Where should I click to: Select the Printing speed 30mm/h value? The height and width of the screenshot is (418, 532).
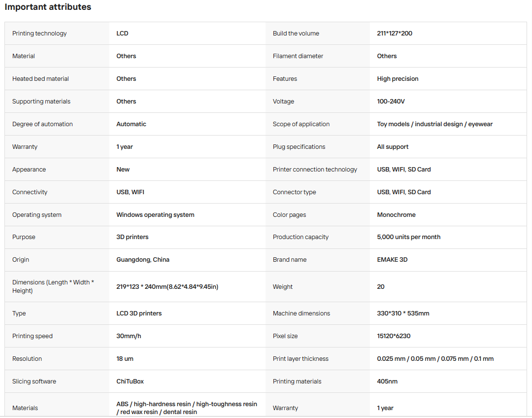[129, 336]
